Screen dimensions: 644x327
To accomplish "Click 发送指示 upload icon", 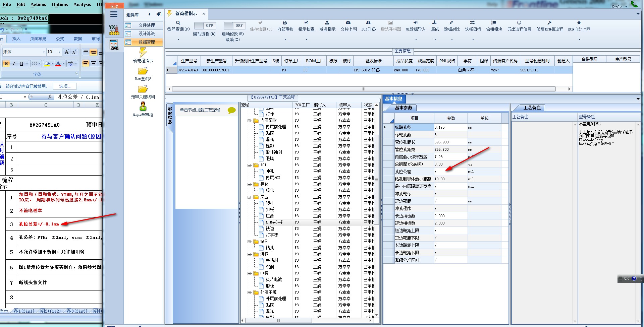I will (x=327, y=23).
